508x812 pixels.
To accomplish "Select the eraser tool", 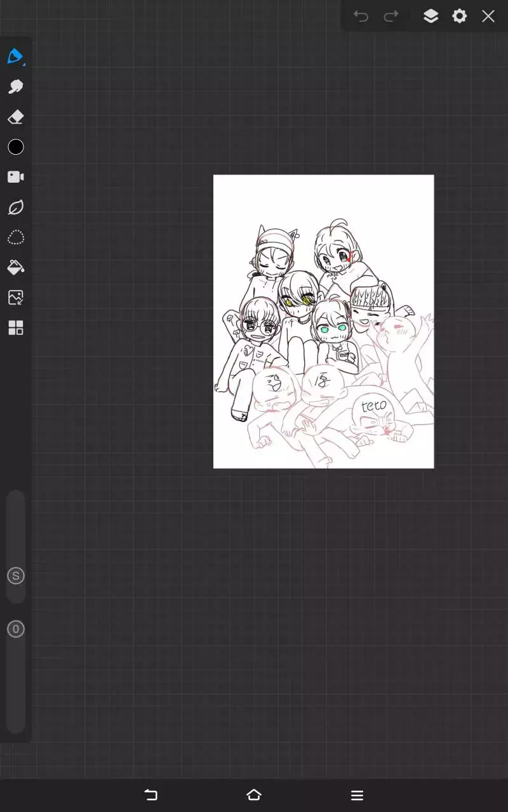I will click(15, 117).
